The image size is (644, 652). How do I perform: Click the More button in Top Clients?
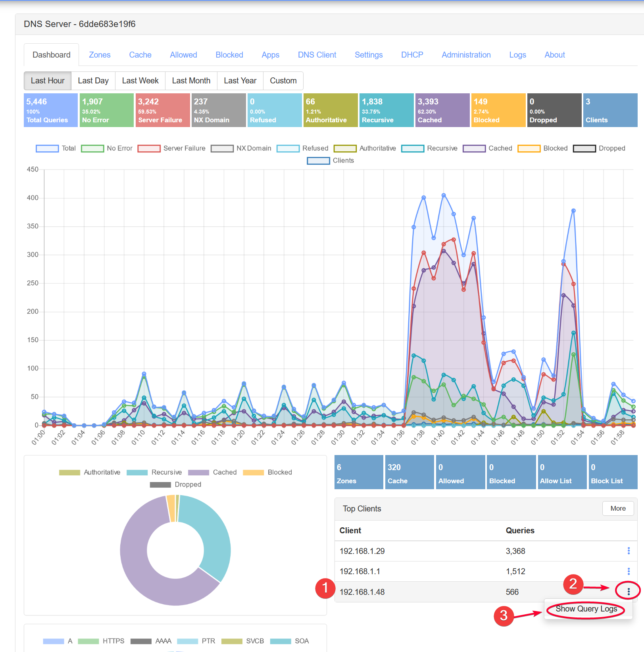[x=618, y=508]
